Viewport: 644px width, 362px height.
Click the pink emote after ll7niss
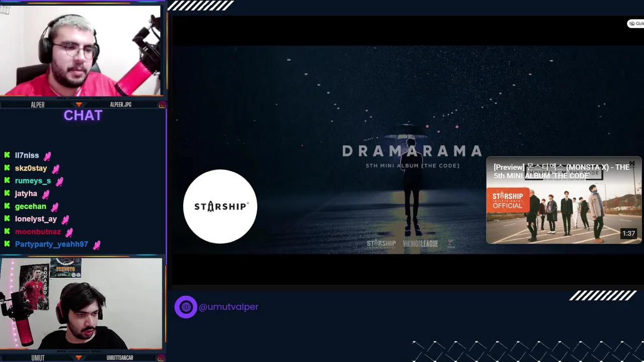(x=47, y=156)
